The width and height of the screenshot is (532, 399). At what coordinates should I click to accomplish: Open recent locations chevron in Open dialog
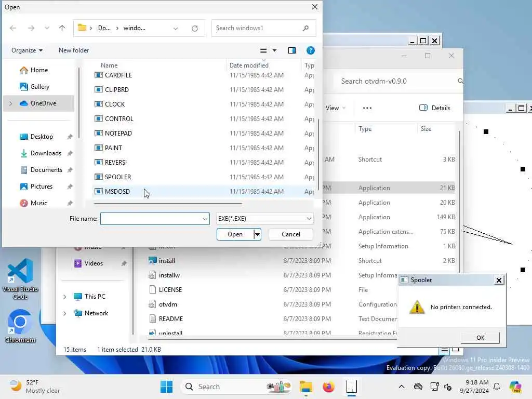47,28
